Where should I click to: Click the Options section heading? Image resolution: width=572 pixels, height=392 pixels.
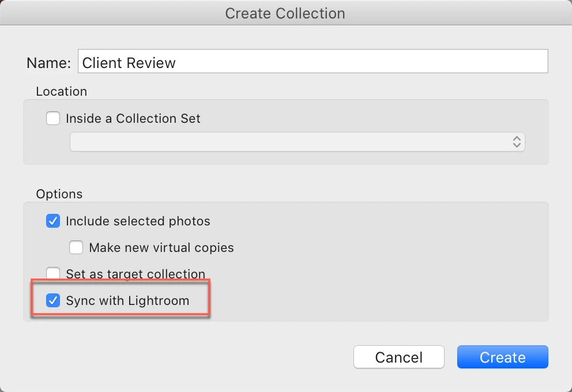[x=59, y=194]
